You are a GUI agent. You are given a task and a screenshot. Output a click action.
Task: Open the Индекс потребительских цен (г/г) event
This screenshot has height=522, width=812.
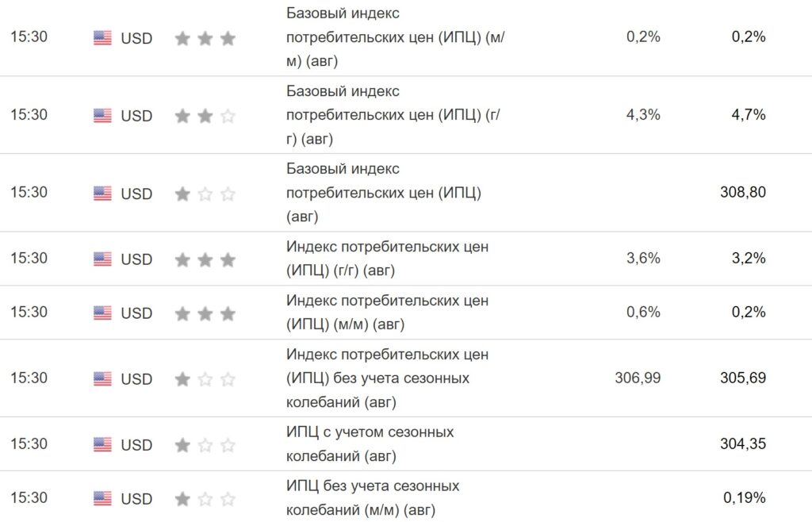point(387,259)
